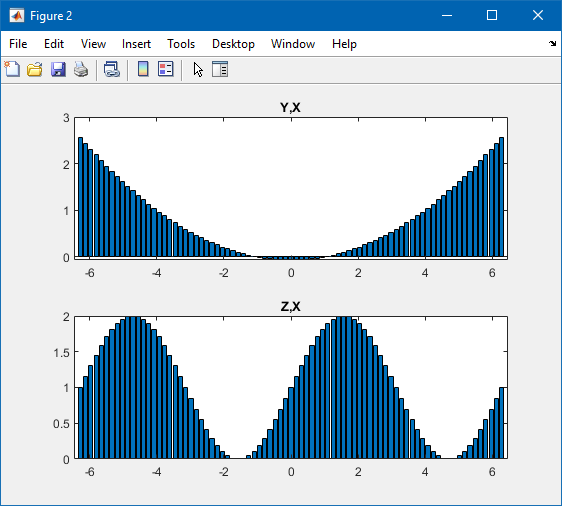The height and width of the screenshot is (506, 562).
Task: Open the File menu
Action: [x=18, y=44]
